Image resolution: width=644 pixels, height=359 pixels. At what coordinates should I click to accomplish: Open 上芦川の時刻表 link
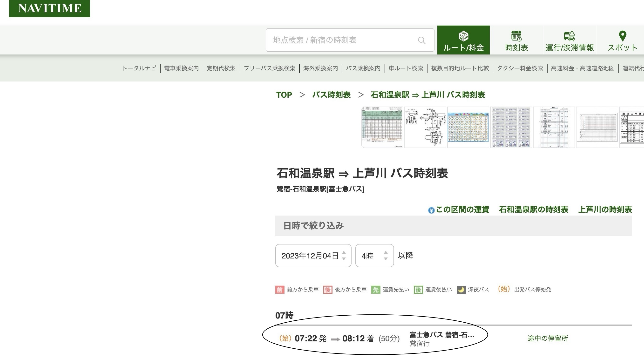coord(605,210)
